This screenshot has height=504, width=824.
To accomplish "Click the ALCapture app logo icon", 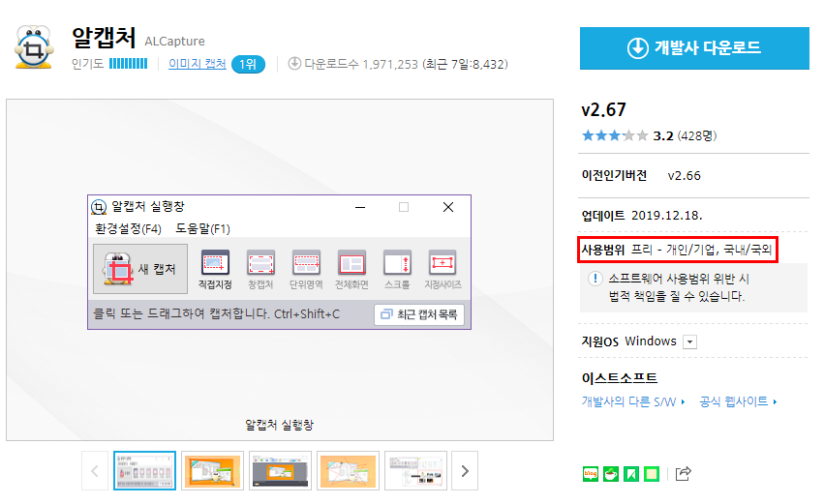I will [x=34, y=47].
